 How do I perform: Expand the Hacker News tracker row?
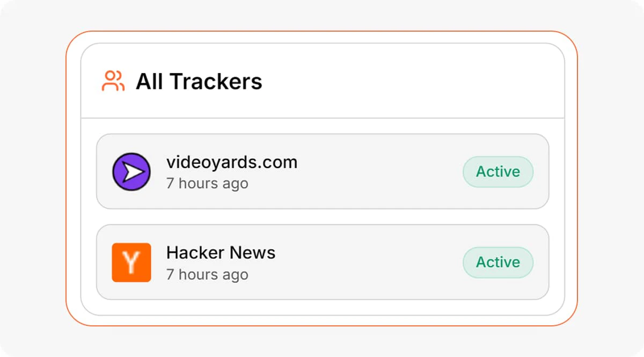point(322,263)
